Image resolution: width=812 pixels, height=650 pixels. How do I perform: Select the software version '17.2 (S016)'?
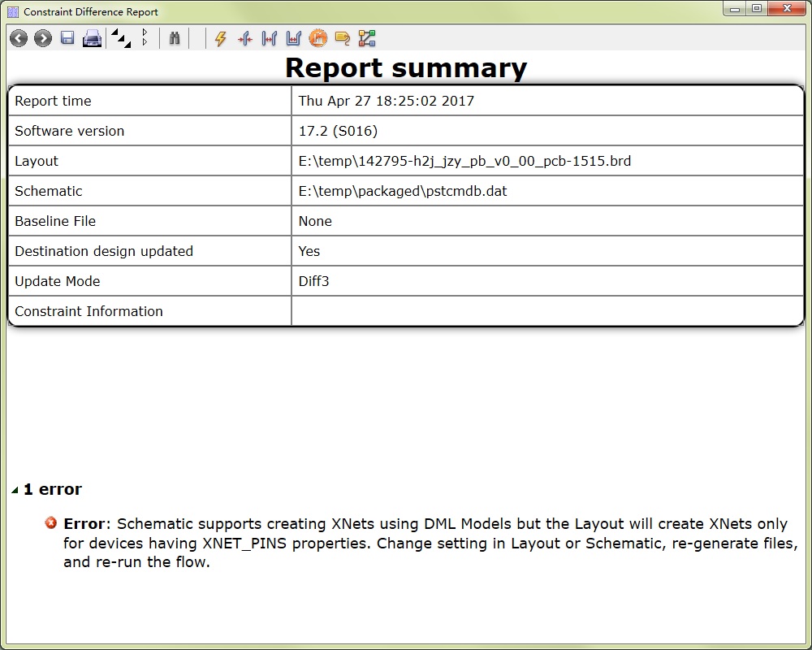point(338,131)
